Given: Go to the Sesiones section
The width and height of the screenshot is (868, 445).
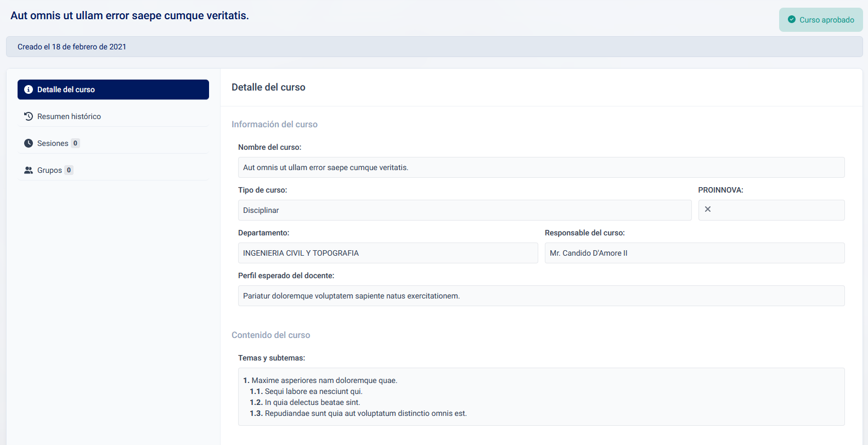Looking at the screenshot, I should pyautogui.click(x=53, y=143).
